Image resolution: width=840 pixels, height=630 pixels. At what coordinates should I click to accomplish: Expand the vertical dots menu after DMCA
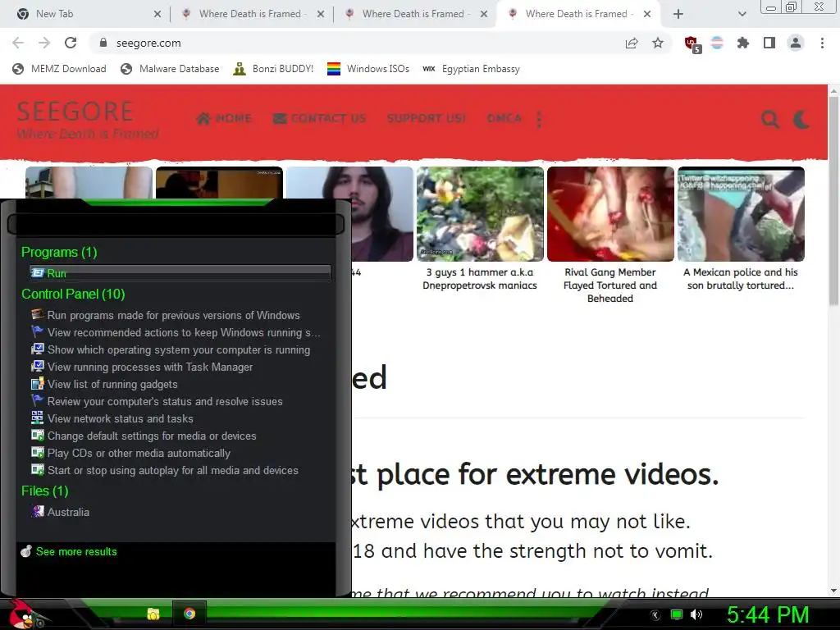540,119
